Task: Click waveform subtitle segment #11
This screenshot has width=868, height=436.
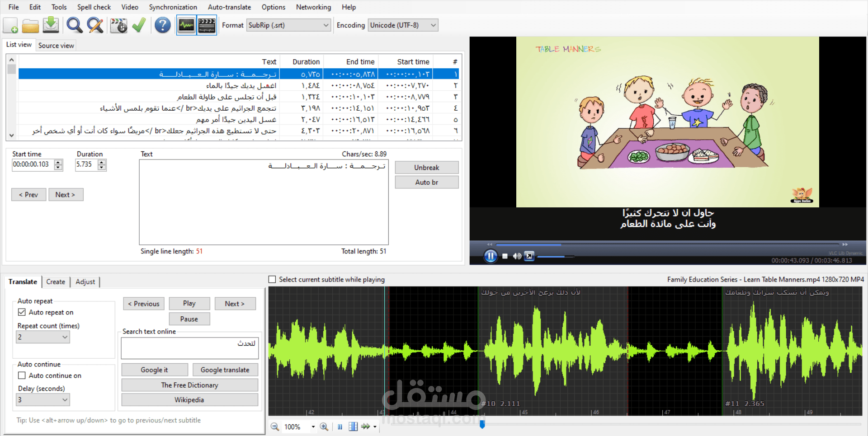Action: [x=792, y=351]
